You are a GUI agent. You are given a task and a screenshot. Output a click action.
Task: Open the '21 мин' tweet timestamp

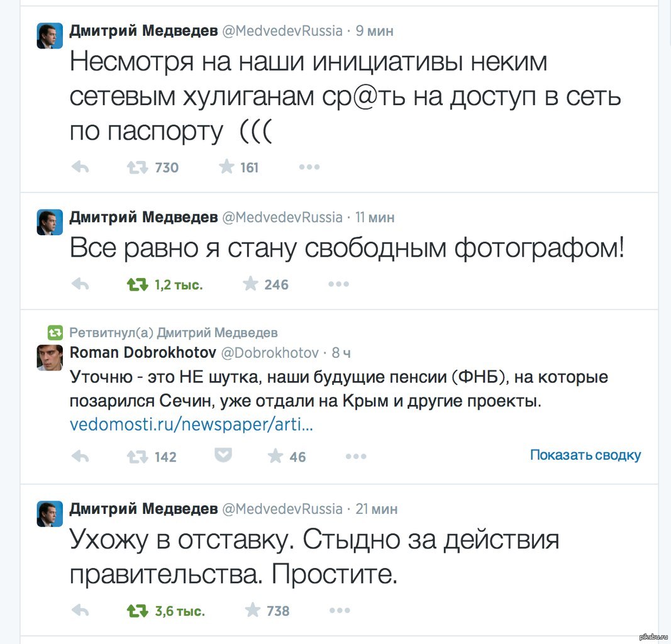376,508
